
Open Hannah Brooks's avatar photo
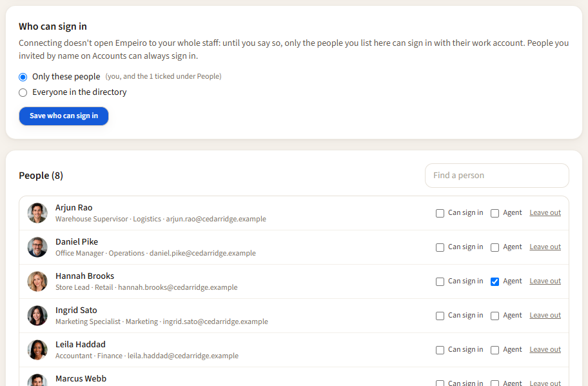click(37, 281)
